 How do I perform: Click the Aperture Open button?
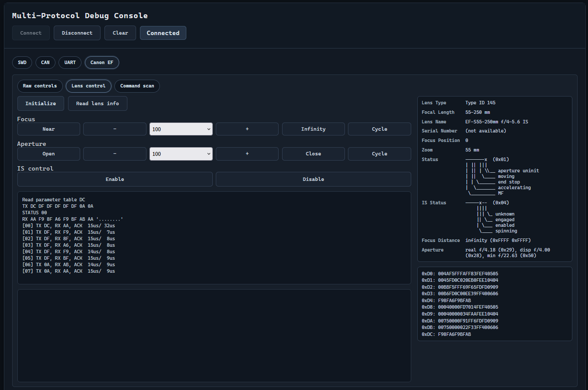pyautogui.click(x=49, y=154)
